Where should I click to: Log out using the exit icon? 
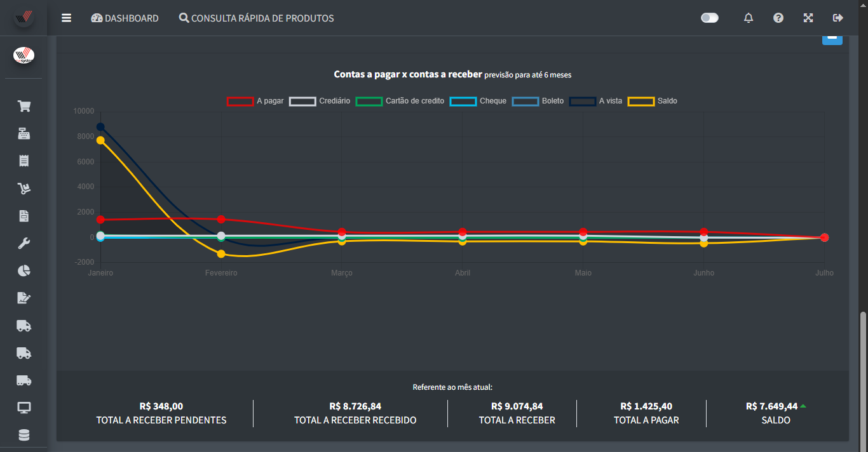837,18
